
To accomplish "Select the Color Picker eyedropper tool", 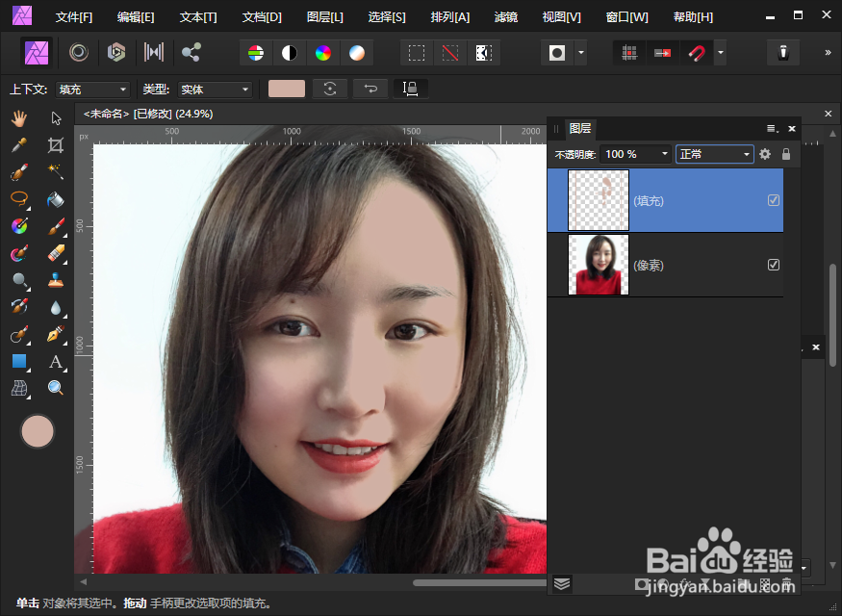I will pos(19,145).
